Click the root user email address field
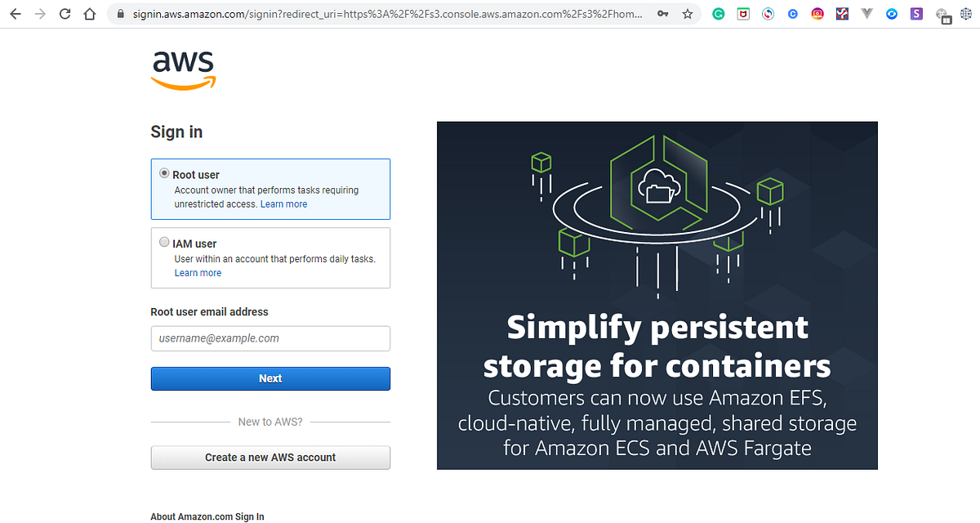980x523 pixels. tap(270, 338)
